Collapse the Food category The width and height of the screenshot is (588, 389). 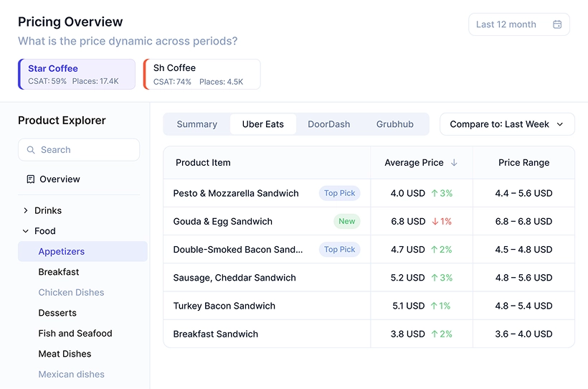click(27, 231)
